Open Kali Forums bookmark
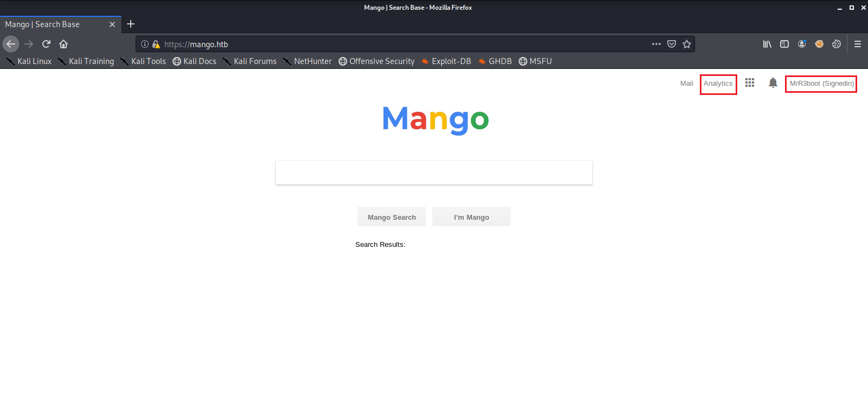Screen dimensions: 868x395 [x=250, y=61]
